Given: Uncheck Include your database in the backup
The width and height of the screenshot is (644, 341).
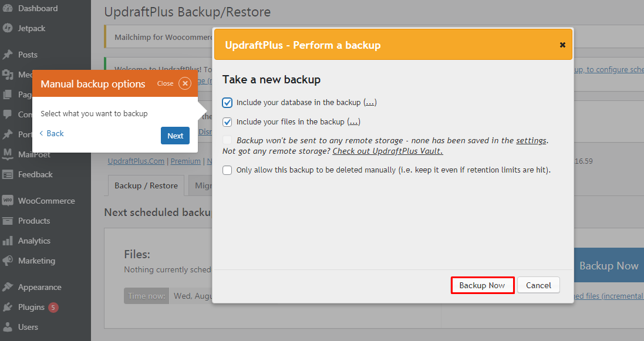Looking at the screenshot, I should point(227,102).
